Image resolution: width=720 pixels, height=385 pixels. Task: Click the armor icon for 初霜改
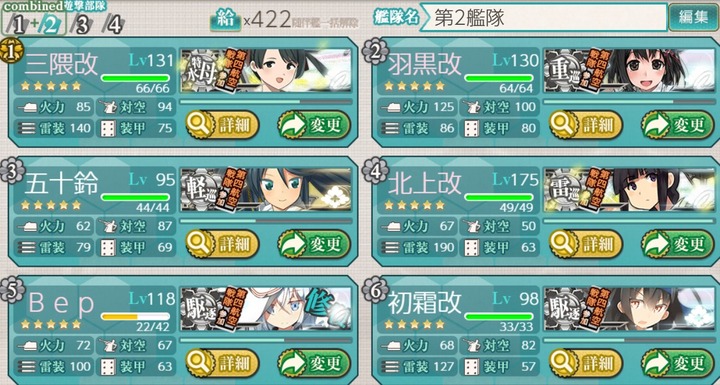point(472,366)
